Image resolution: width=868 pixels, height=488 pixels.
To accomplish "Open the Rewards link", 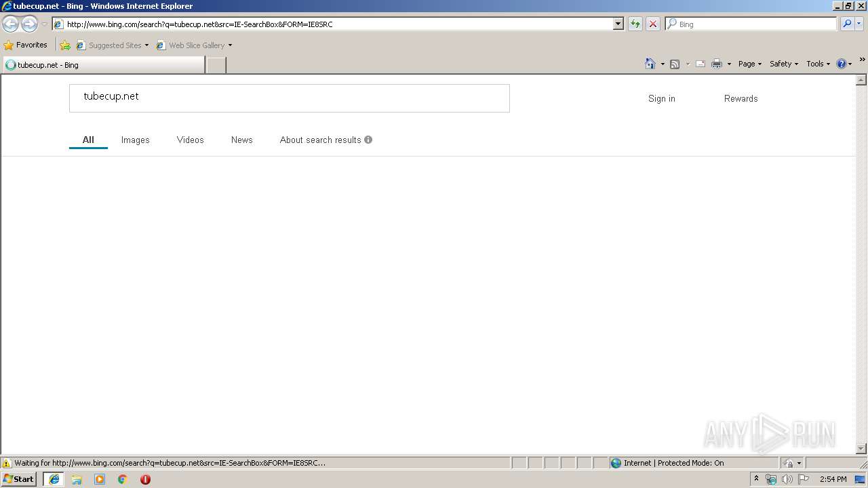I will pos(741,98).
